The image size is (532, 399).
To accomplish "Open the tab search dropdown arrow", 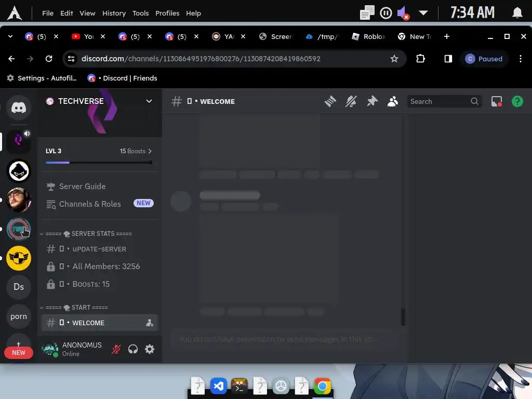I will tap(10, 36).
